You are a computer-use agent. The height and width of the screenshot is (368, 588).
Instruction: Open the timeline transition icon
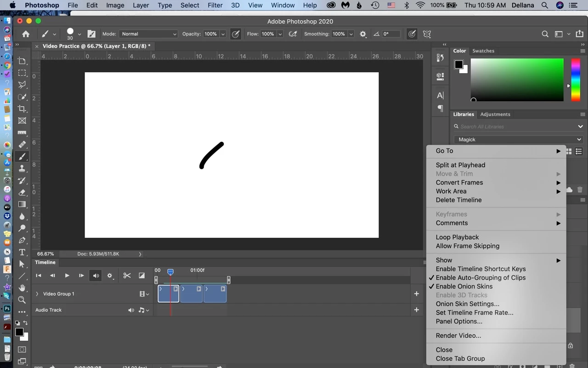tap(142, 276)
